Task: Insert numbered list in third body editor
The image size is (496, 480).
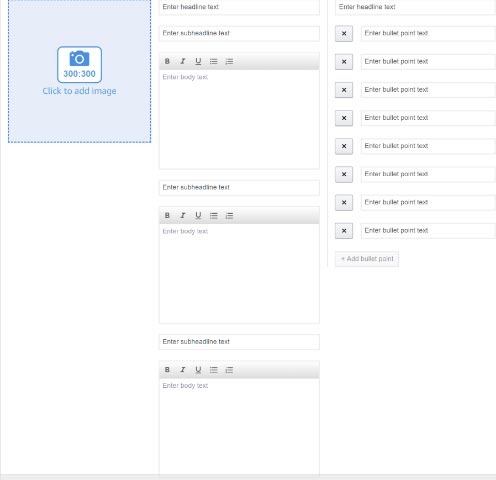Action: coord(229,370)
